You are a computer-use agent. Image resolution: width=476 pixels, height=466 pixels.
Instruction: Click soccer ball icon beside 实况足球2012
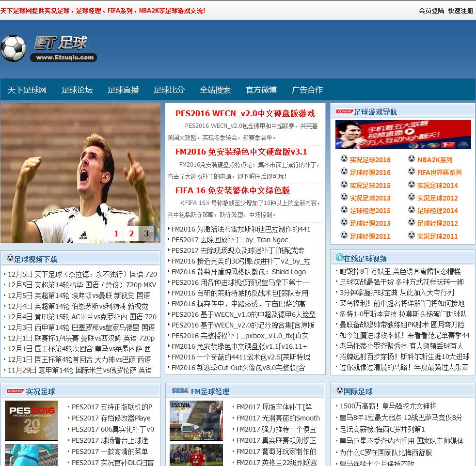[x=412, y=197]
